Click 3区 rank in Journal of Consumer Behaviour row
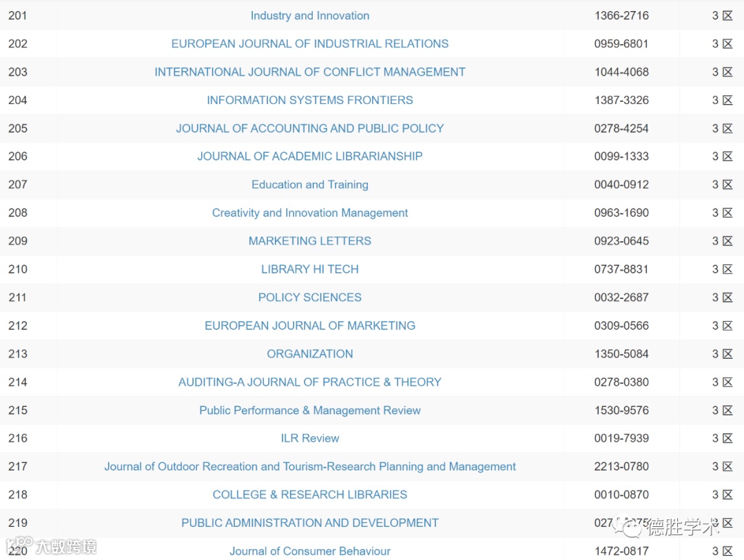The width and height of the screenshot is (744, 560). click(x=722, y=551)
